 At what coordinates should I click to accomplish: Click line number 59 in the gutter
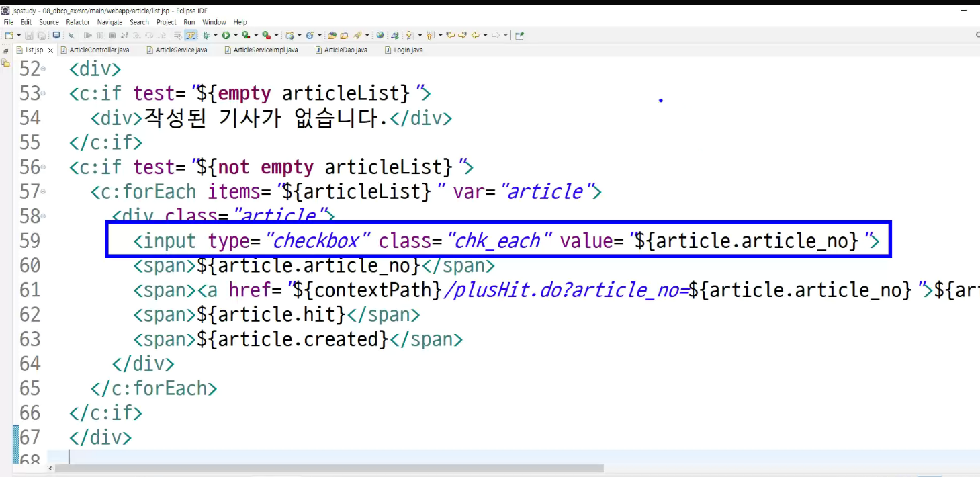[x=30, y=241]
